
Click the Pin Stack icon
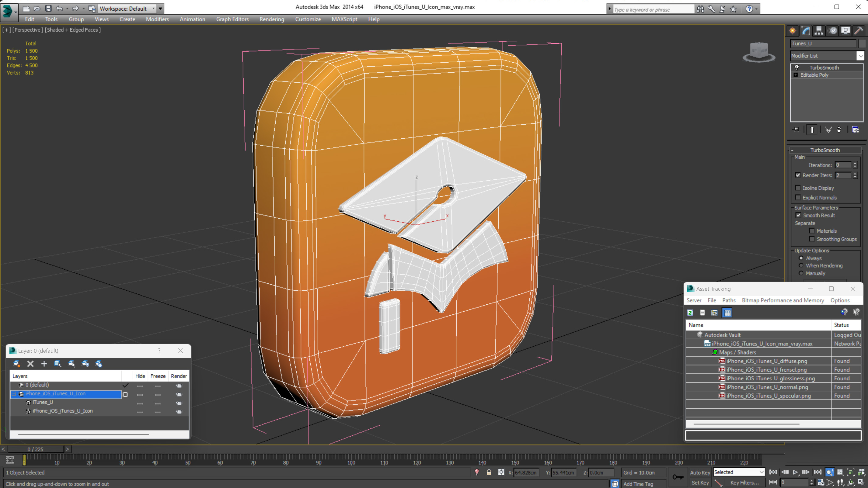796,130
